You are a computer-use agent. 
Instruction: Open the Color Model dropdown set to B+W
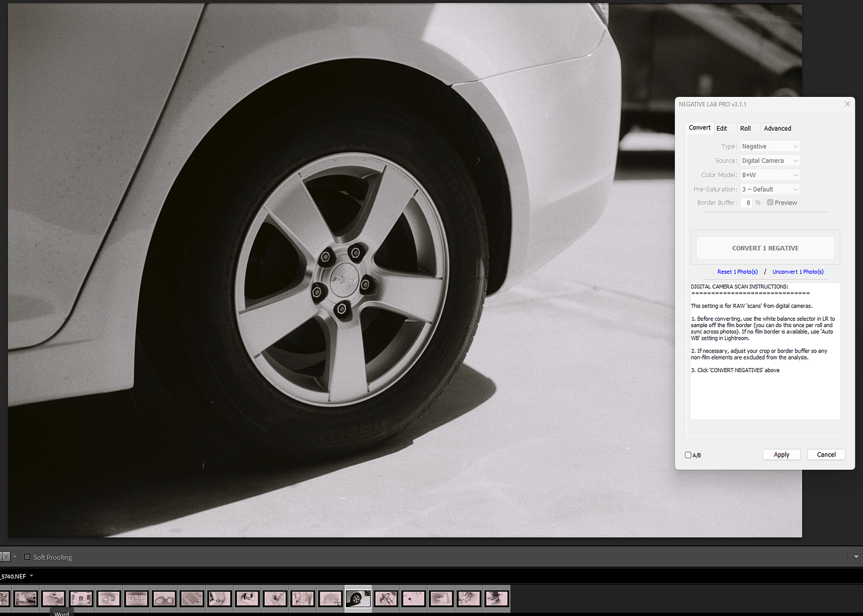[x=769, y=174]
